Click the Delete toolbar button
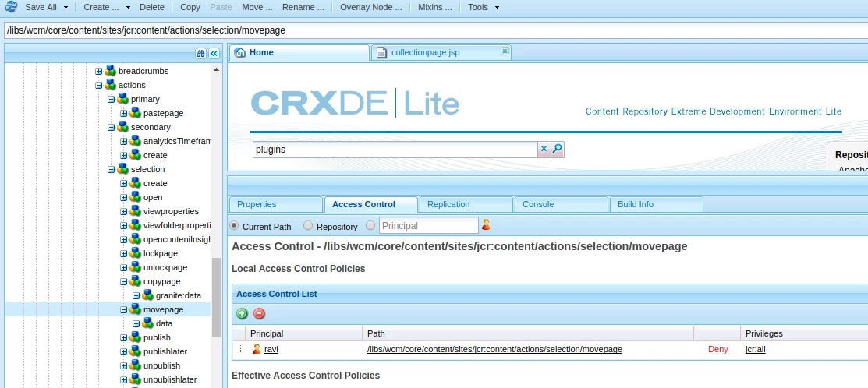The width and height of the screenshot is (868, 388). [x=151, y=7]
